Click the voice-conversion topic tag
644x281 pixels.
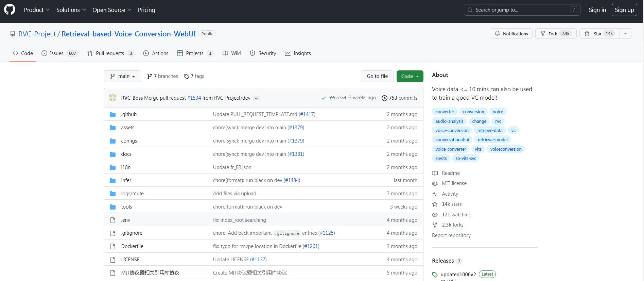(x=452, y=130)
